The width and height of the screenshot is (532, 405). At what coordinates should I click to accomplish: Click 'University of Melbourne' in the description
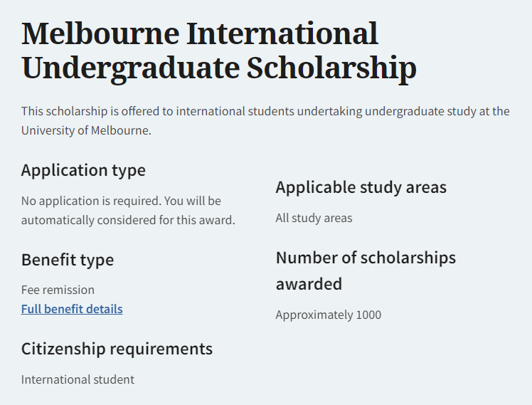point(85,131)
